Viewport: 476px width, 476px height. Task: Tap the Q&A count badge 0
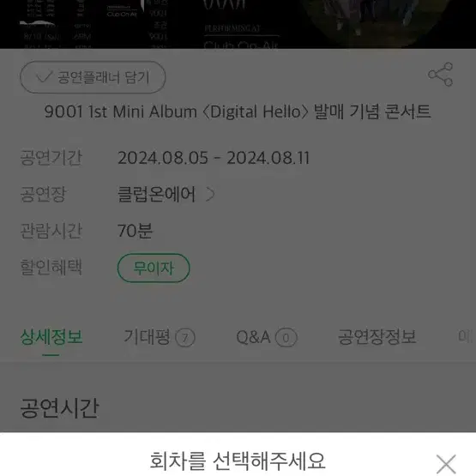(x=286, y=338)
